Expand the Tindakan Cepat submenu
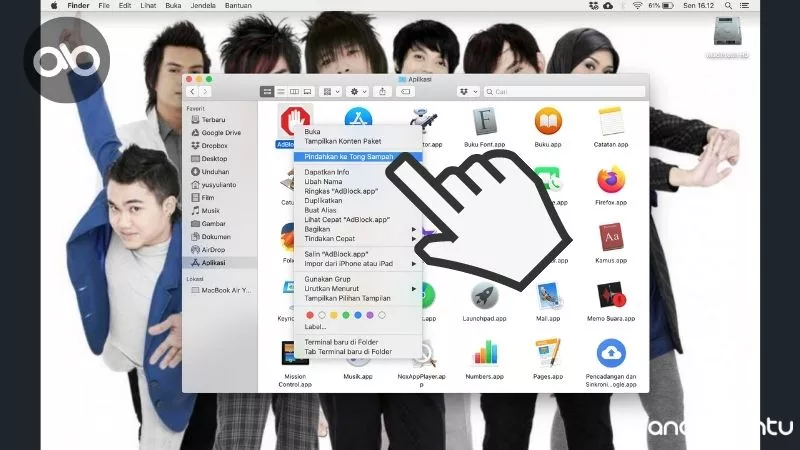The image size is (800, 450). [x=358, y=238]
